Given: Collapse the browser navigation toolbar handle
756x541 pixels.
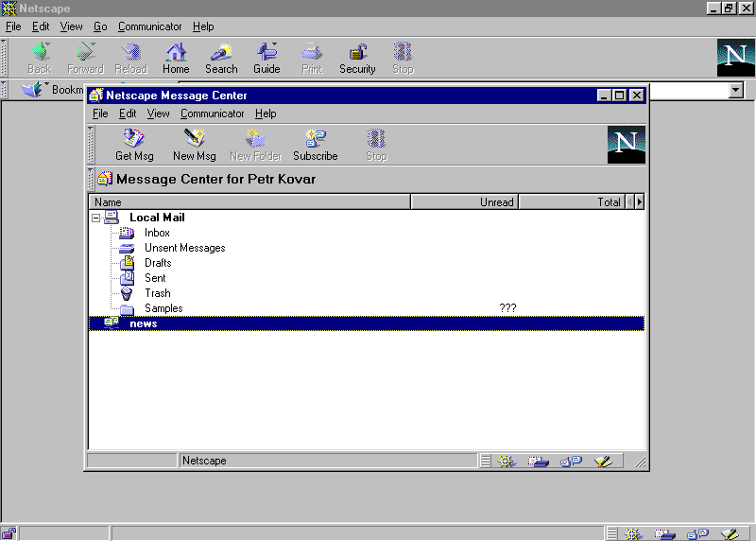Looking at the screenshot, I should click(4, 58).
